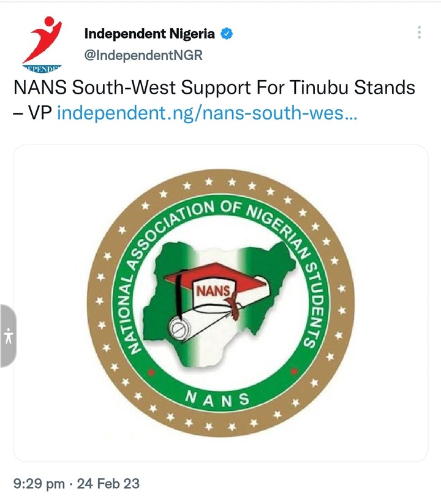Click the bottom NANS text in the green ring
441x504 pixels.
click(217, 399)
